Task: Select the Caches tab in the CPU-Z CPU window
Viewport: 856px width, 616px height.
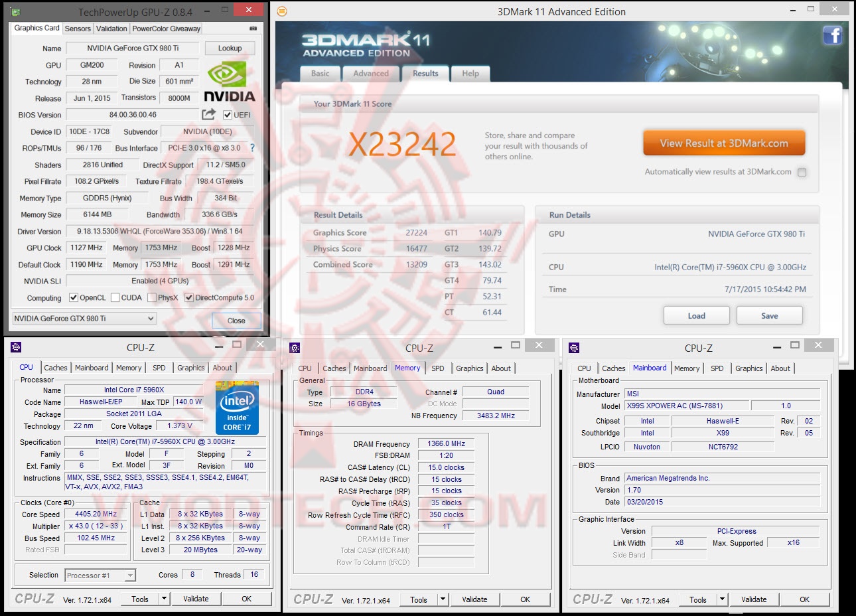Action: click(56, 368)
